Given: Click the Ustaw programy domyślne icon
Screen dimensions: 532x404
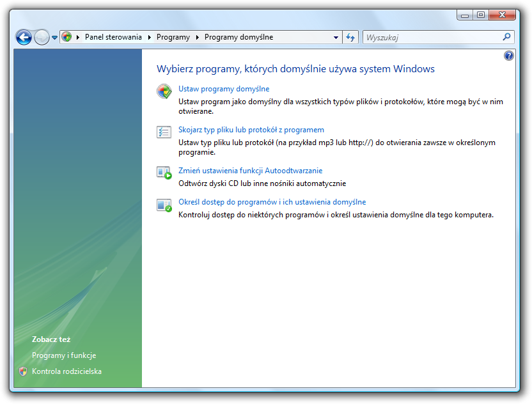Looking at the screenshot, I should pos(164,91).
